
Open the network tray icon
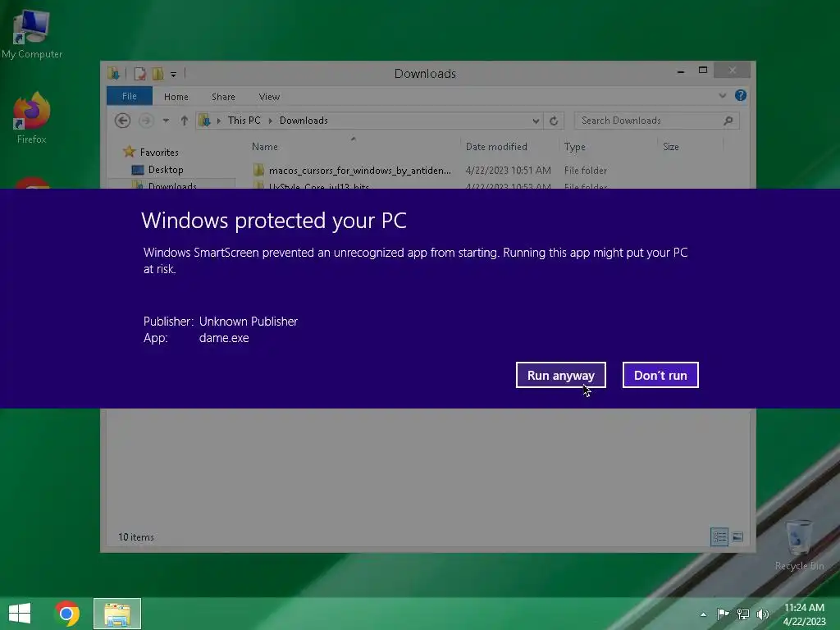[742, 614]
